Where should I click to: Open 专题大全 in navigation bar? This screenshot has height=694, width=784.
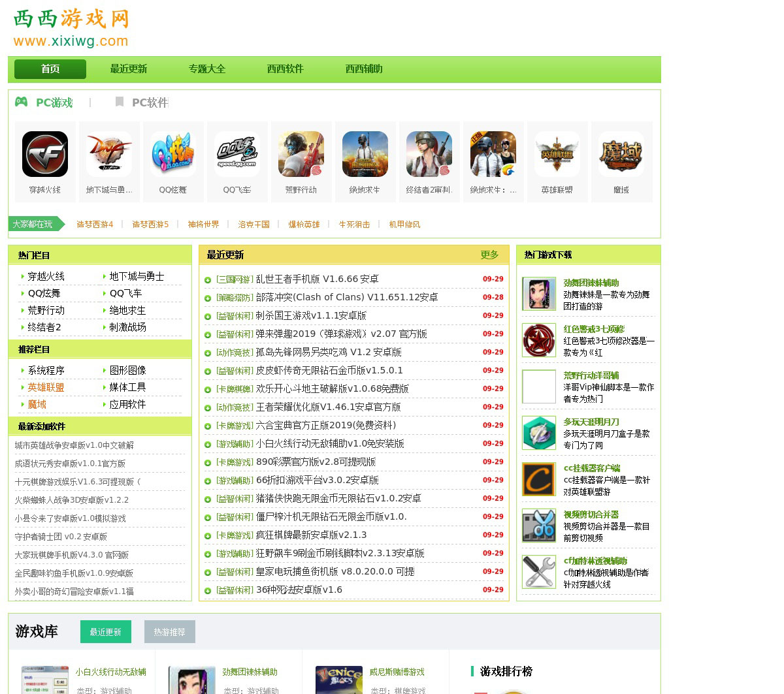207,69
